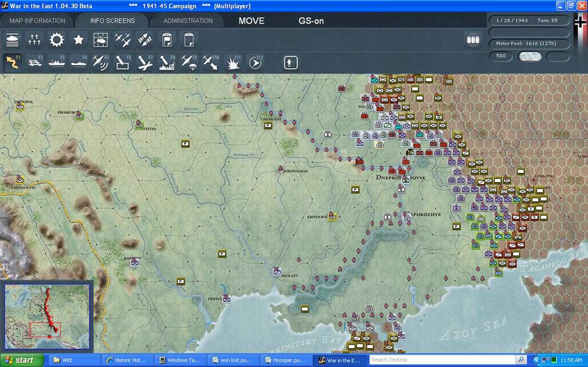Click the Azov Sea label
588x367 pixels.
(474, 329)
